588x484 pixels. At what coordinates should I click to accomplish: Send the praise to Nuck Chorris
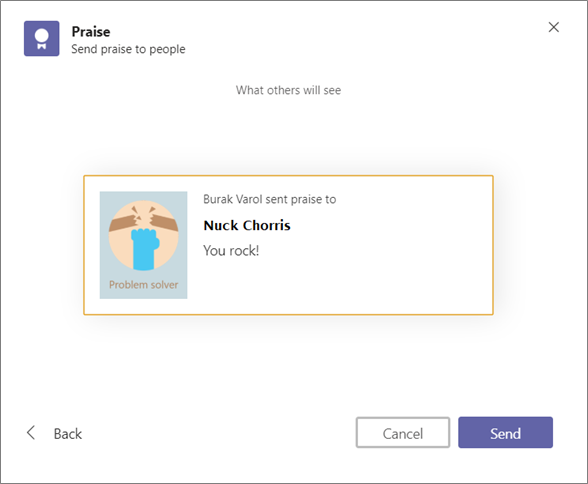point(505,433)
